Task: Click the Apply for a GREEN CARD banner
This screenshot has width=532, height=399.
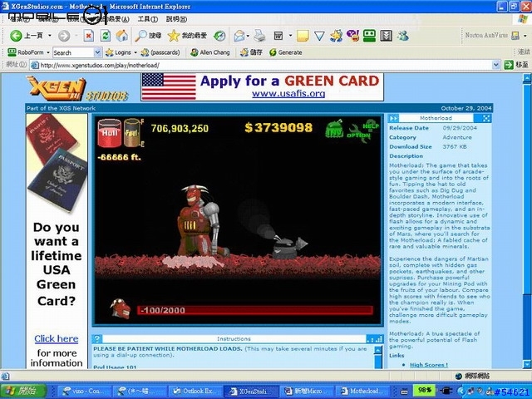Action: 263,87
